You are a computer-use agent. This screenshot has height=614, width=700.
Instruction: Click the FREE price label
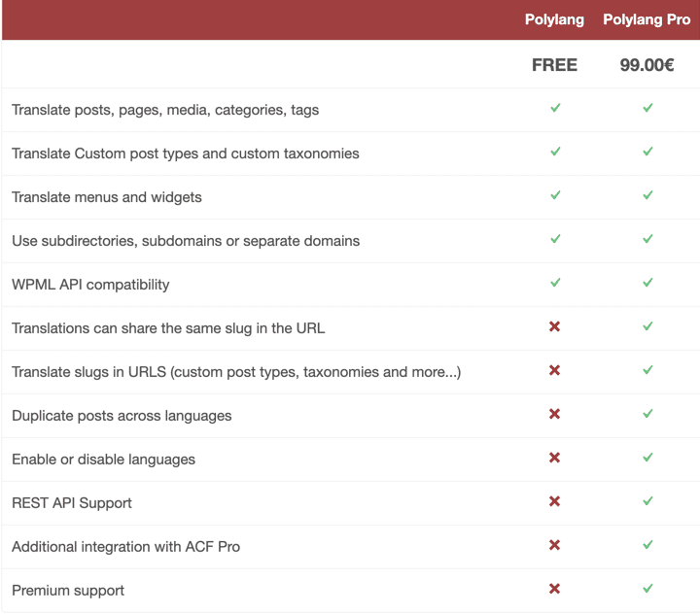point(554,65)
